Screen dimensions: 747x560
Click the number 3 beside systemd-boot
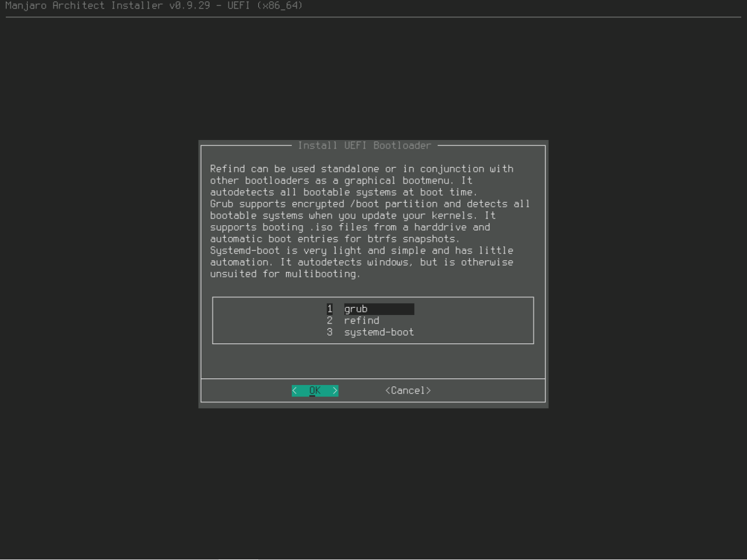click(330, 332)
